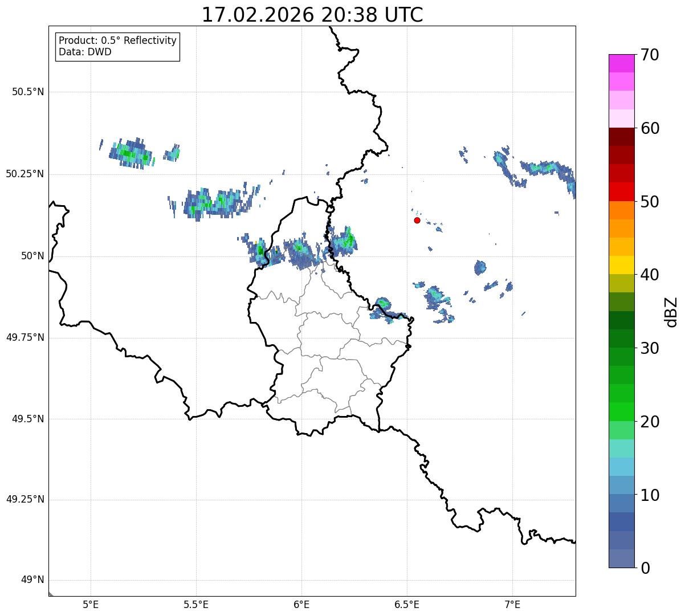The height and width of the screenshot is (616, 685).
Task: Click the 50.25°N latitude label
Action: click(x=25, y=174)
